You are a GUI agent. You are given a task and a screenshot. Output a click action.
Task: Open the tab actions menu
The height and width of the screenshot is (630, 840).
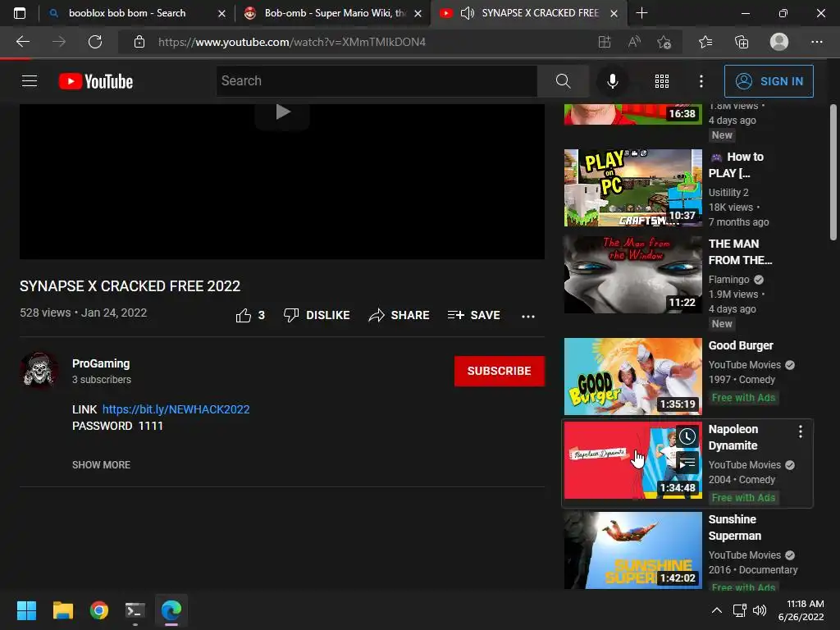(20, 13)
